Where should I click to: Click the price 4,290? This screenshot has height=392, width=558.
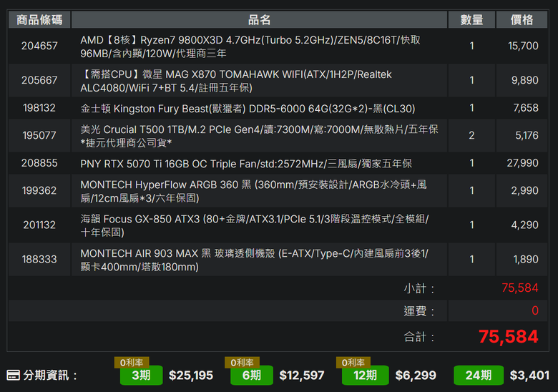(525, 225)
